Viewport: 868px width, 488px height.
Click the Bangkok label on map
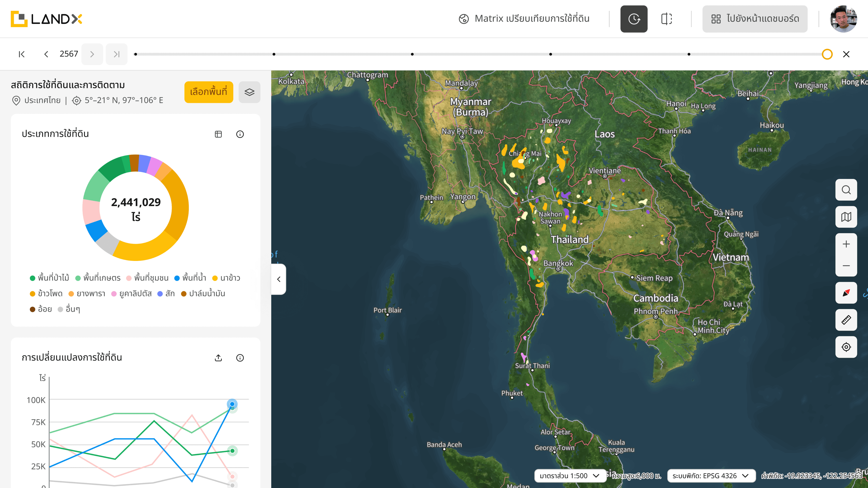558,263
